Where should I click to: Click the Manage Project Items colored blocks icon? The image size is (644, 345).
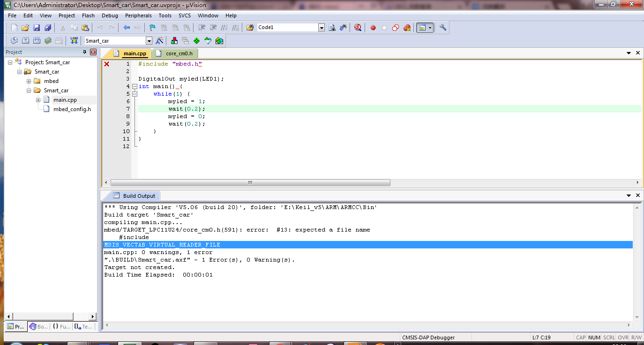pyautogui.click(x=174, y=41)
